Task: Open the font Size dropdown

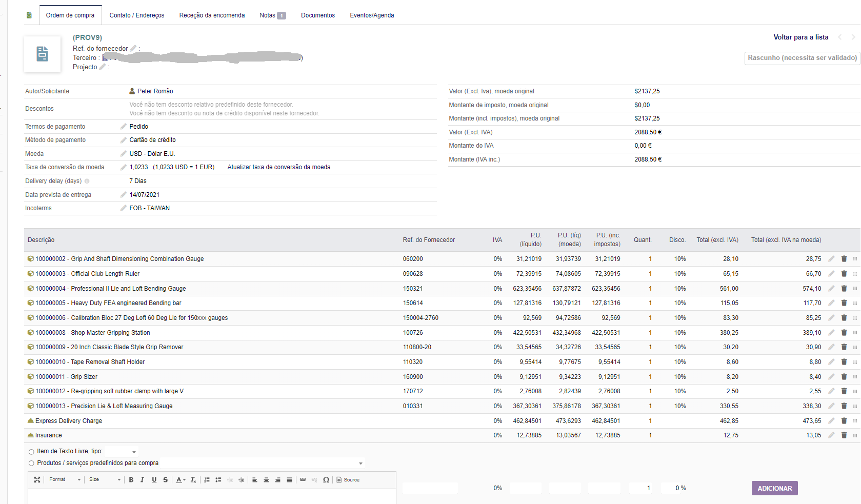Action: point(105,480)
